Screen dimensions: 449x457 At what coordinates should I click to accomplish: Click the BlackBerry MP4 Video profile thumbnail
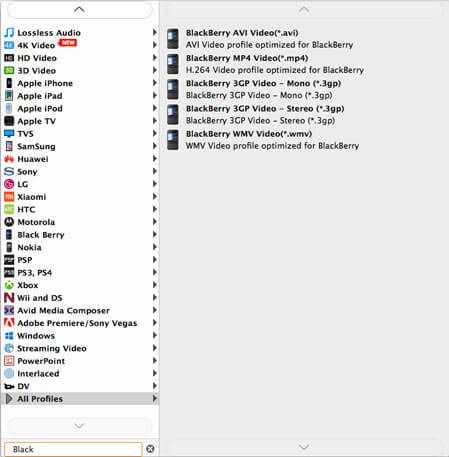(173, 64)
